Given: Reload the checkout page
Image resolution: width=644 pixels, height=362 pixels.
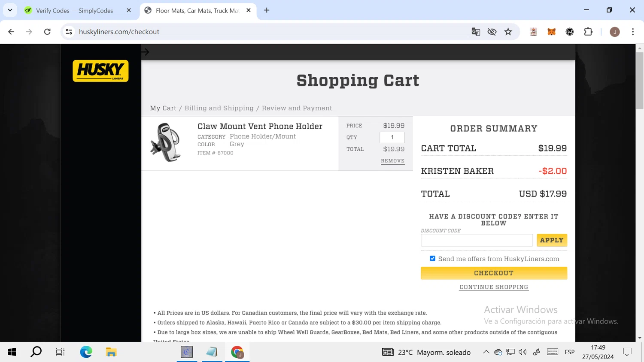Looking at the screenshot, I should [x=47, y=32].
